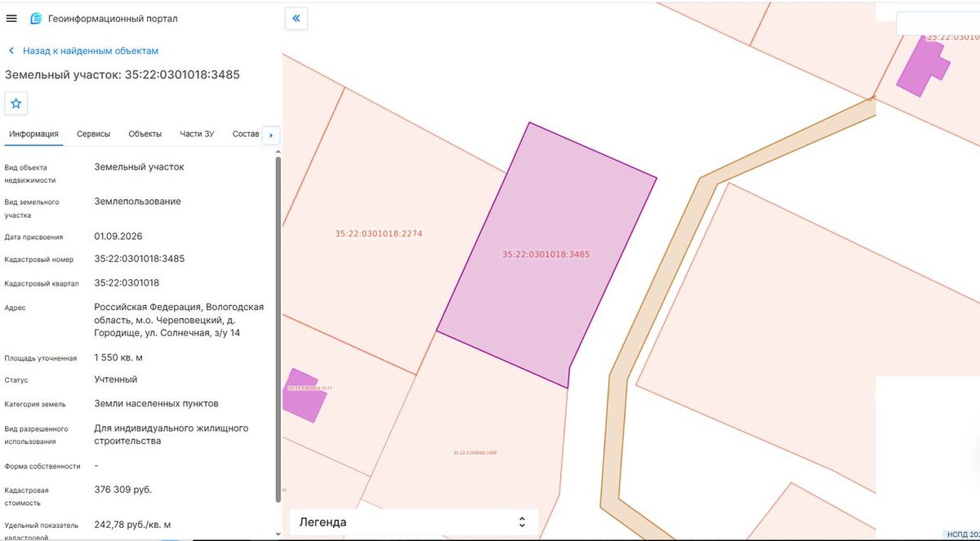Select the "Объекты" tab
Viewport: 980px width, 541px height.
[145, 134]
